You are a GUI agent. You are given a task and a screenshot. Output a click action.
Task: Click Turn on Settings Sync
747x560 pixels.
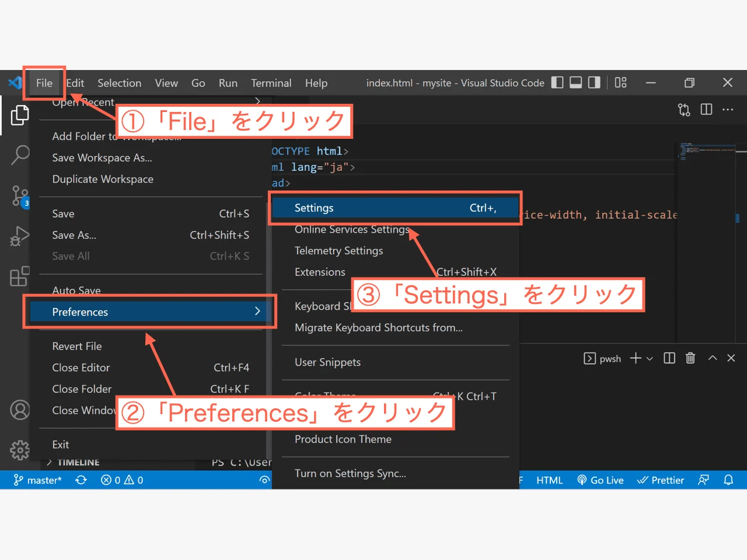pos(350,473)
